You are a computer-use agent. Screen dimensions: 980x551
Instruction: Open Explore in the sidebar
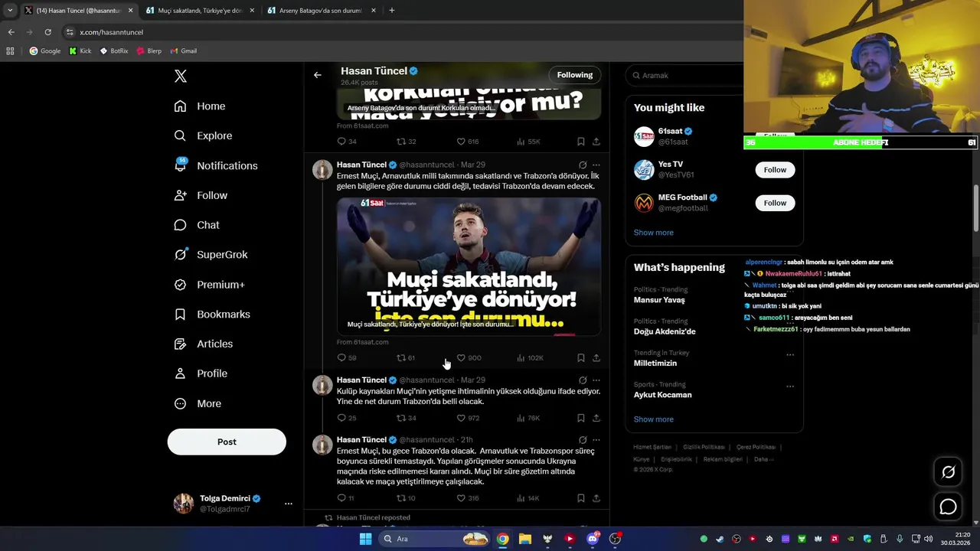tap(203, 135)
